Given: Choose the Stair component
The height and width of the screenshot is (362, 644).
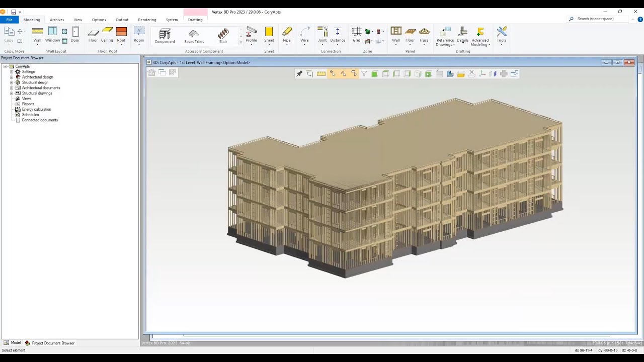Looking at the screenshot, I should point(223,35).
